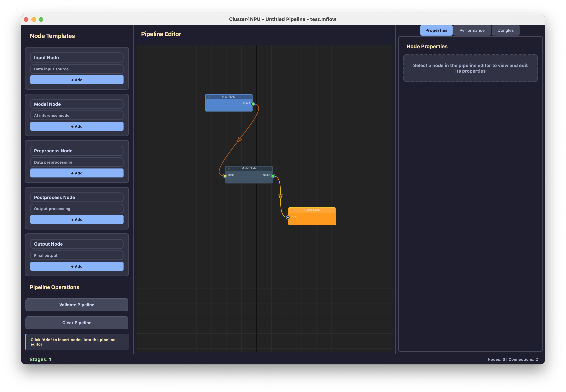Click the orange connection's direction arrow

(x=239, y=140)
